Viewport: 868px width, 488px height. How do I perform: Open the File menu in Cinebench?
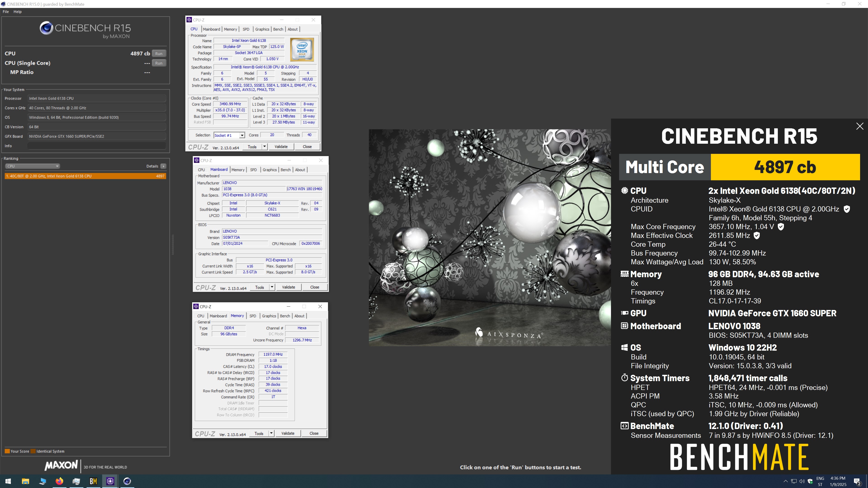pyautogui.click(x=6, y=12)
